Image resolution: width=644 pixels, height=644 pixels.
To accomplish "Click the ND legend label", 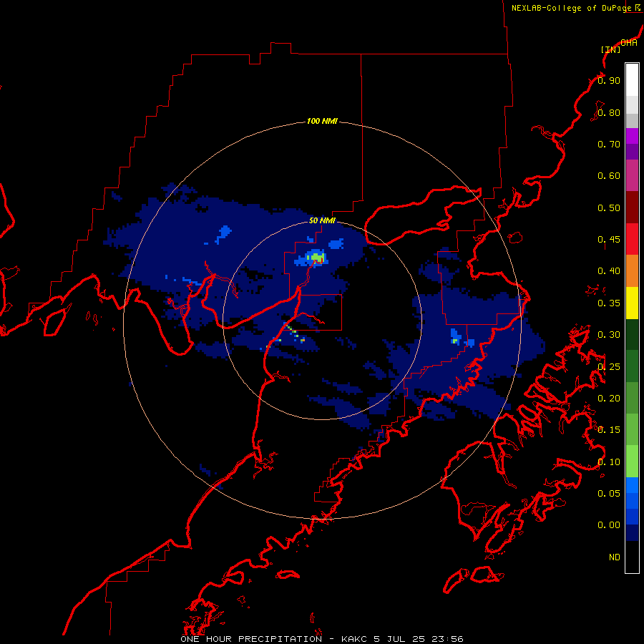I will pyautogui.click(x=615, y=557).
